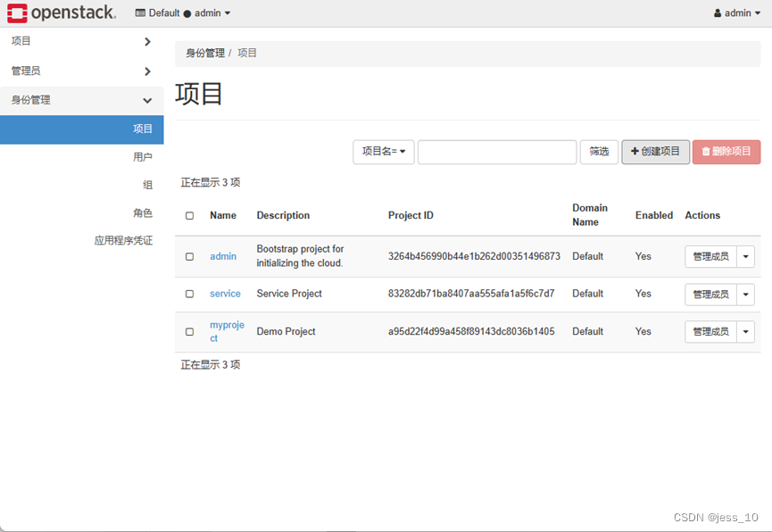Go to 用户 in the sidebar
This screenshot has height=532, width=772.
coord(142,157)
